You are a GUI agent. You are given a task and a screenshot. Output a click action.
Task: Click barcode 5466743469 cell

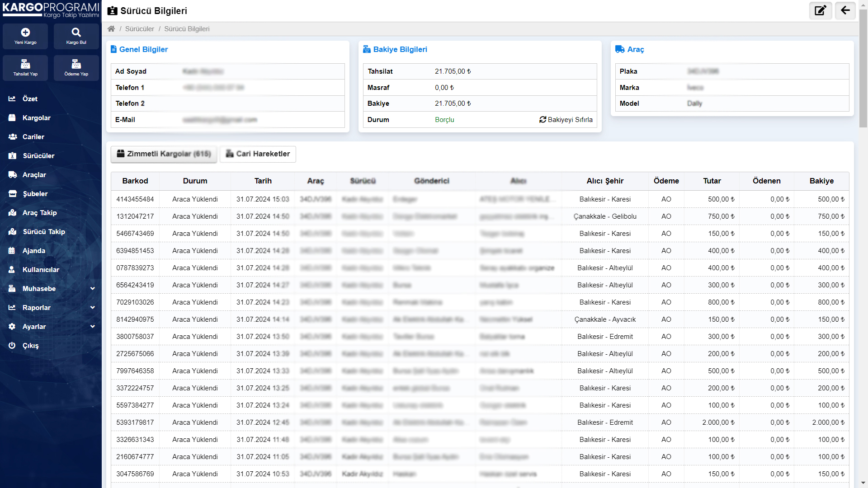pos(135,234)
